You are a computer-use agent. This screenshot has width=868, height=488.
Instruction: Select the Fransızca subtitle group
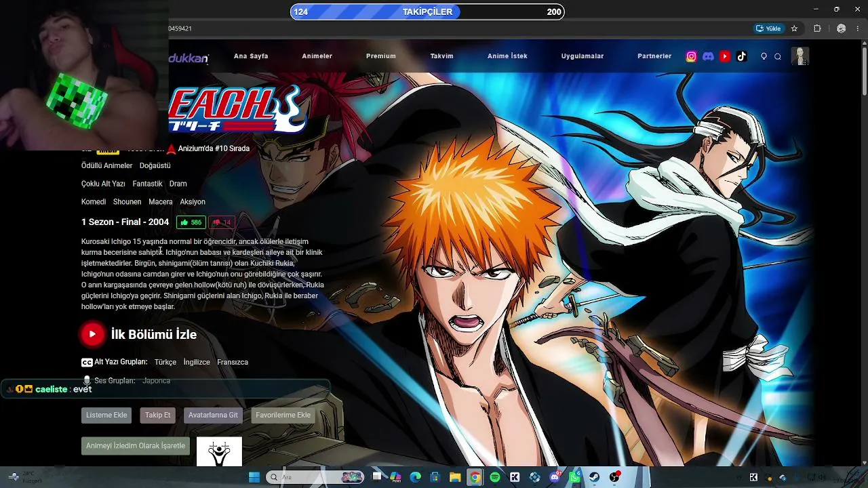click(233, 362)
